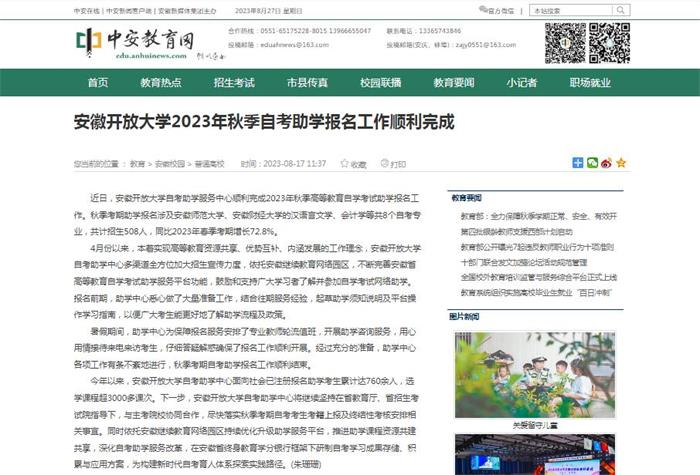Click the right QR code image

click(609, 43)
